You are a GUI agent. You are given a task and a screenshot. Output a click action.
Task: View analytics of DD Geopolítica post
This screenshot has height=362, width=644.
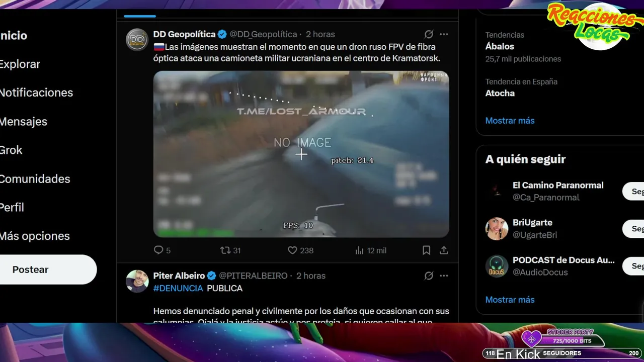tap(370, 250)
